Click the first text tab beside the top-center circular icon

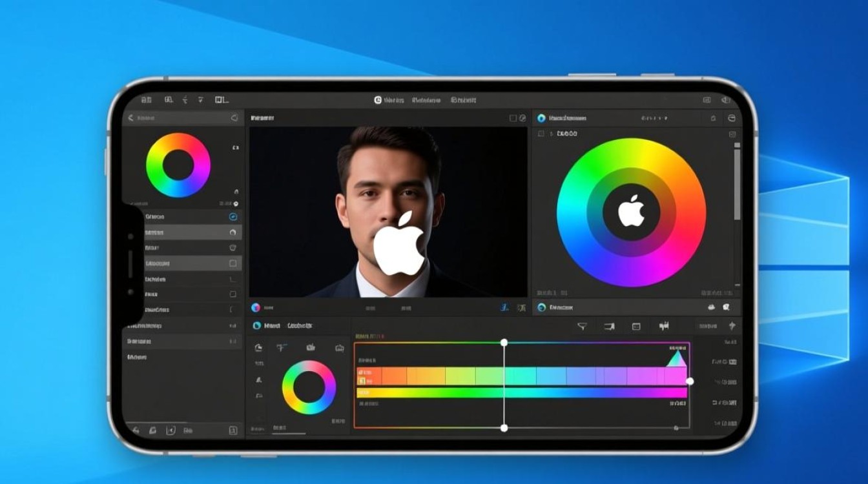[394, 101]
